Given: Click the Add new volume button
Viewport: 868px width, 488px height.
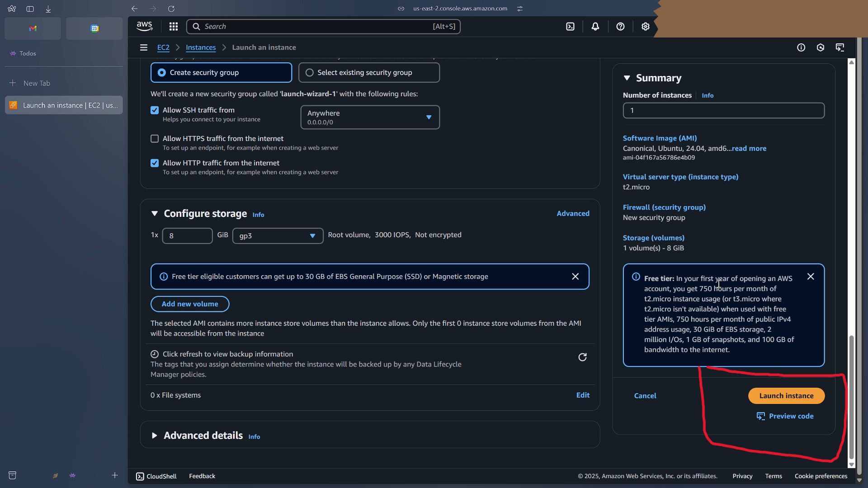Looking at the screenshot, I should coord(190,304).
